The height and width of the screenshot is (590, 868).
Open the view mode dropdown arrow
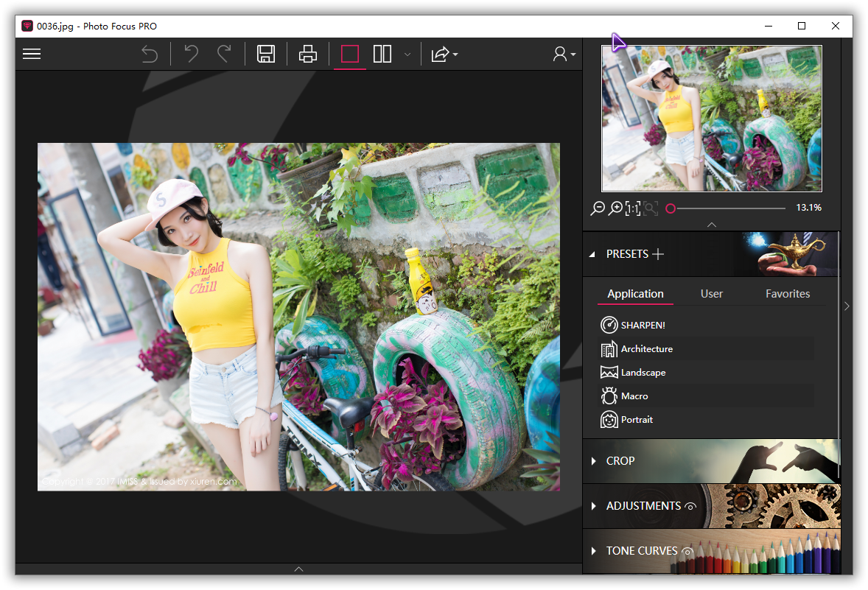coord(407,55)
